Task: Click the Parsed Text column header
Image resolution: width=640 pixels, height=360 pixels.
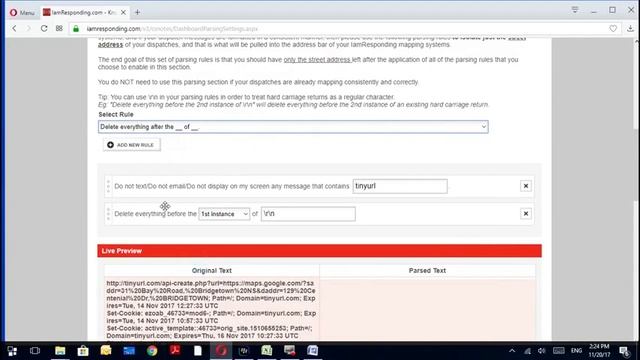Action: coord(427,271)
